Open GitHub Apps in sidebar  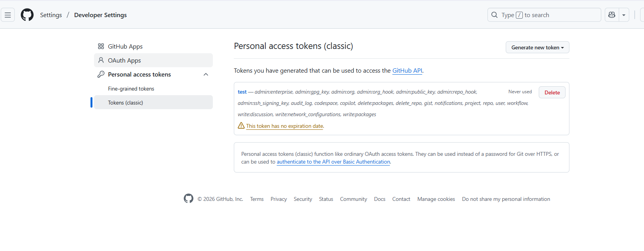153,46
